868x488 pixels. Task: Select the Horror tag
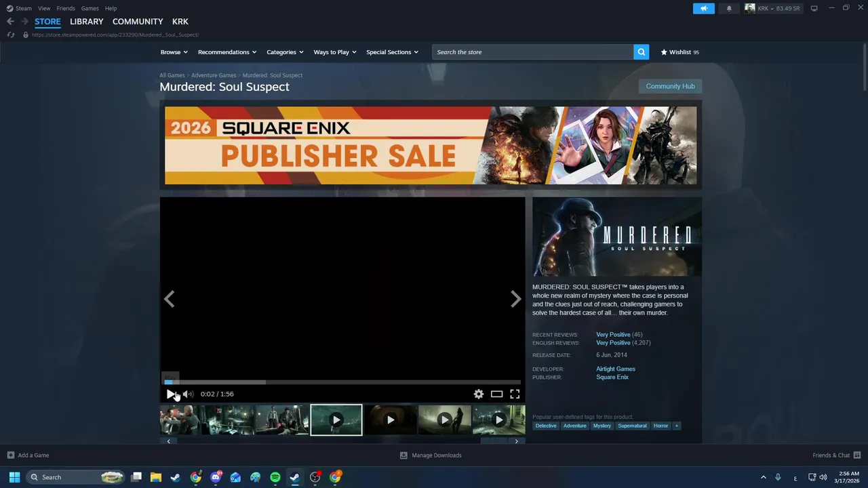660,426
